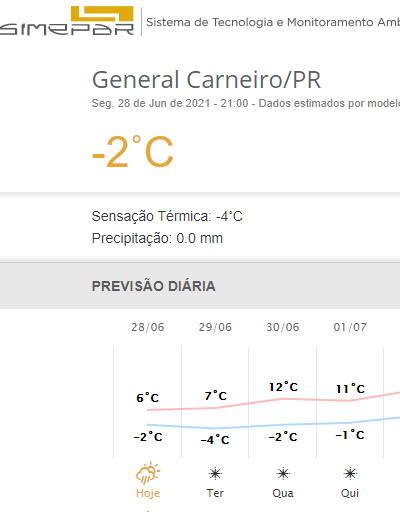This screenshot has height=512, width=400.
Task: Click the frost icon above Ter
Action: [x=215, y=474]
